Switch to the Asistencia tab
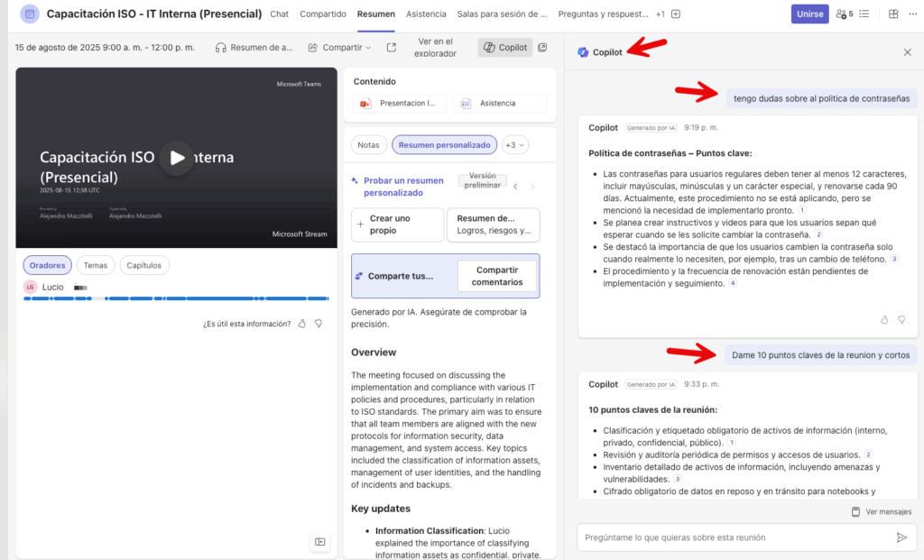 tap(426, 14)
